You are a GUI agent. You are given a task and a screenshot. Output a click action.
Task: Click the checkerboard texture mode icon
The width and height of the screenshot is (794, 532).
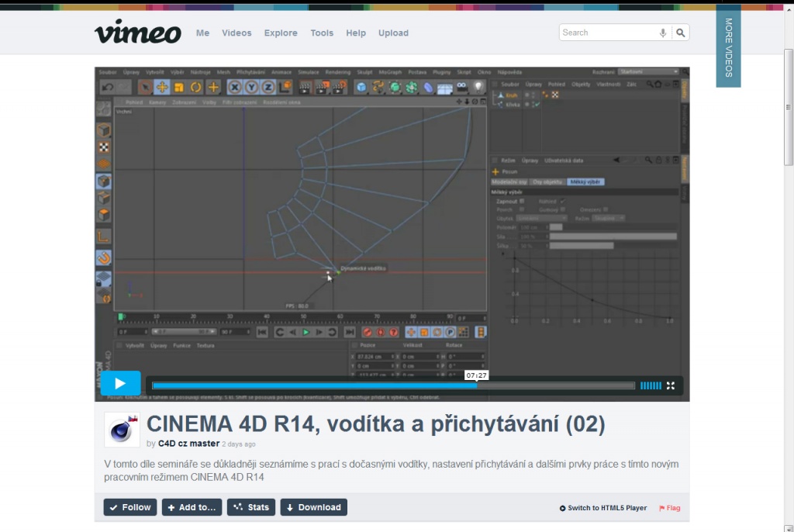[x=104, y=147]
